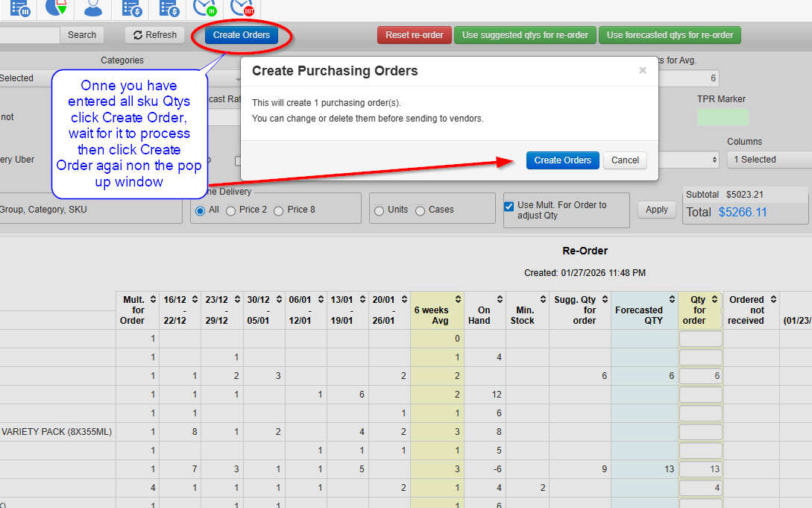812x508 pixels.
Task: Sort by On Hand column arrows
Action: click(500, 299)
